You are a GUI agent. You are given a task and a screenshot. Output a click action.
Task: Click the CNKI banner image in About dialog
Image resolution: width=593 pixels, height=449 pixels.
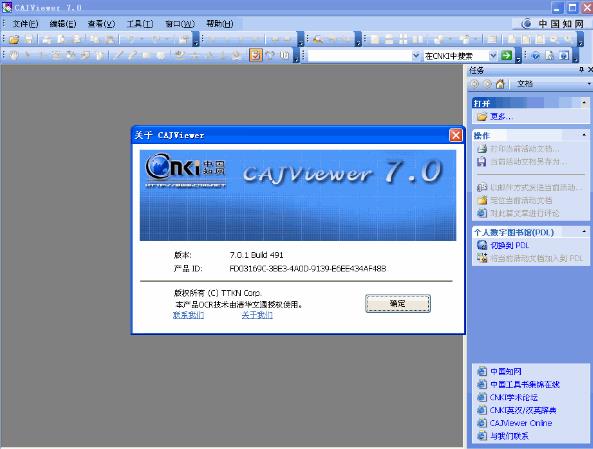point(298,195)
